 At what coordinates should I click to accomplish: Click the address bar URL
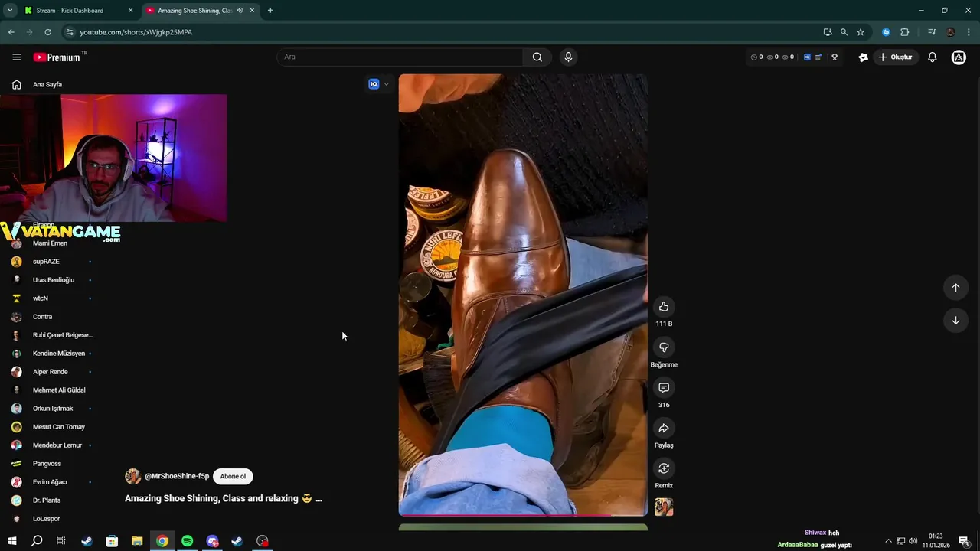[x=136, y=32]
